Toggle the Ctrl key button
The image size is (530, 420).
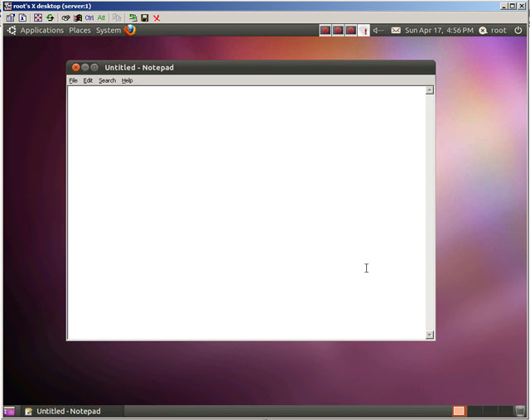click(x=89, y=18)
